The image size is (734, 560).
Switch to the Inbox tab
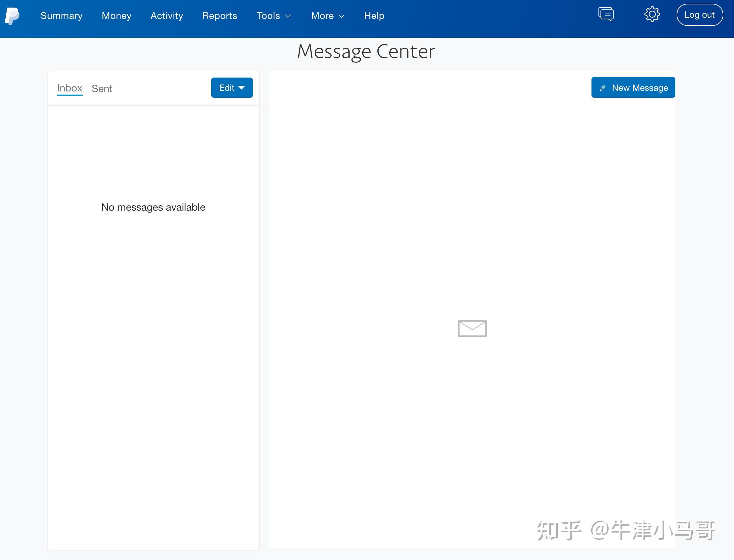(70, 88)
